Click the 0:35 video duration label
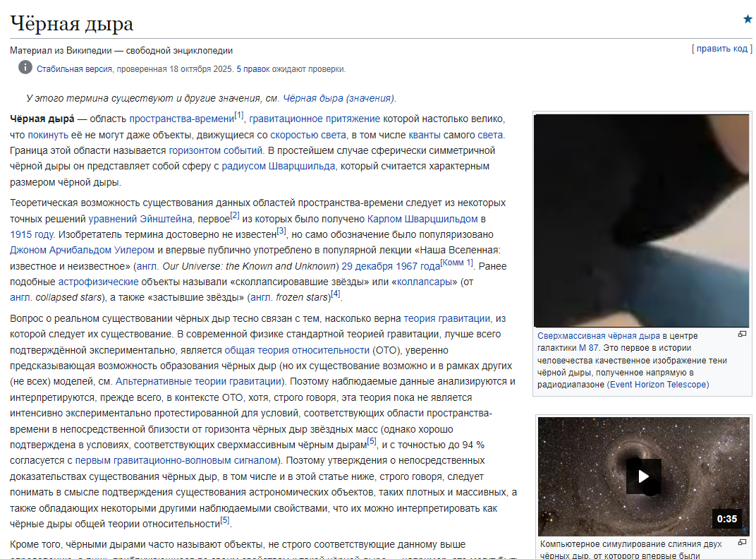 [x=726, y=519]
